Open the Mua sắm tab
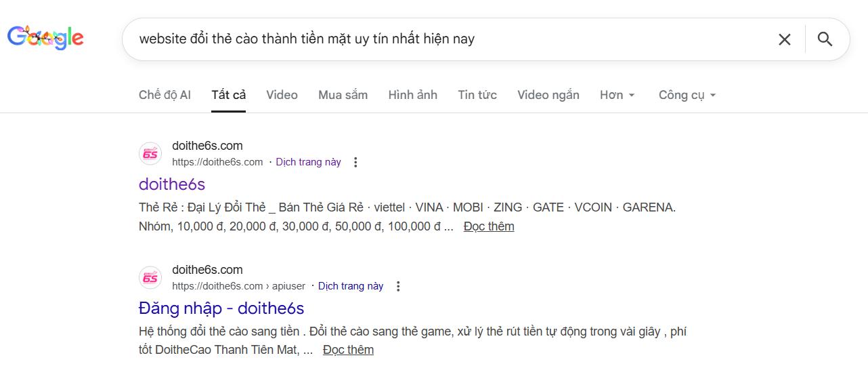The image size is (868, 383). click(343, 95)
